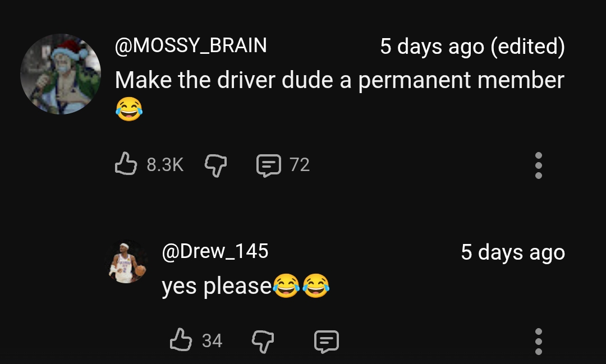
Task: Dislike the Drew_145 'yes please' reply
Action: click(x=263, y=341)
